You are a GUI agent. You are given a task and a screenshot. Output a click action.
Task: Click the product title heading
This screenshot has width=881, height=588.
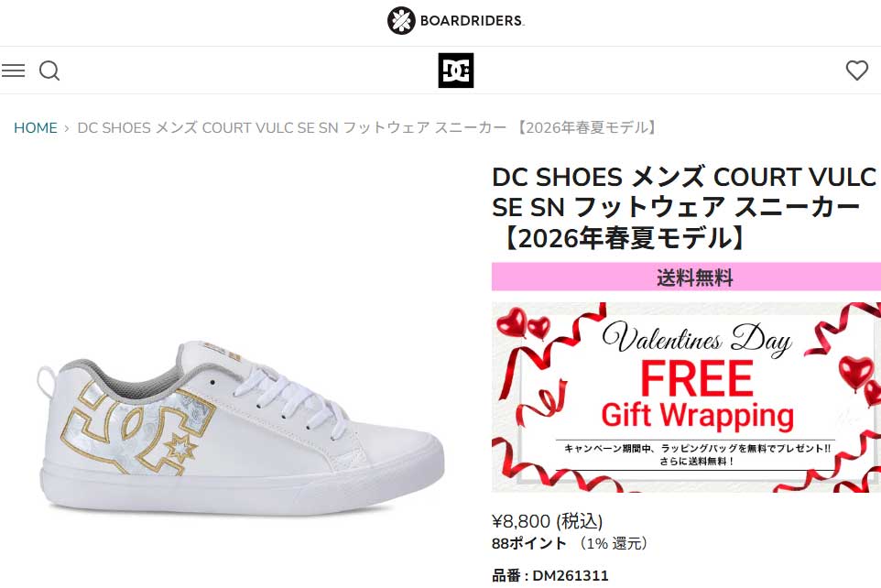coord(684,207)
